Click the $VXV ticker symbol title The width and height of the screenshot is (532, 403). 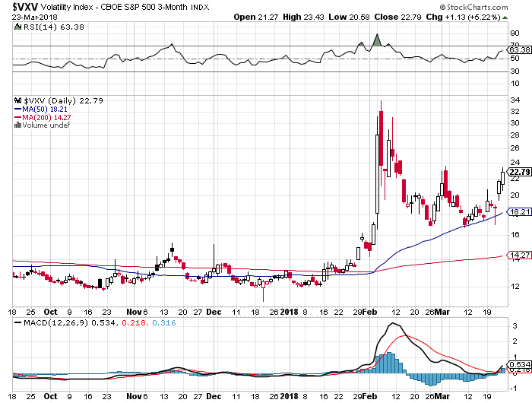tap(25, 7)
